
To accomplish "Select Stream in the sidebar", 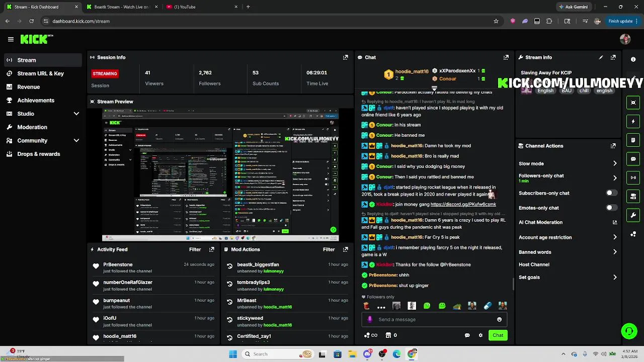I will [42, 60].
